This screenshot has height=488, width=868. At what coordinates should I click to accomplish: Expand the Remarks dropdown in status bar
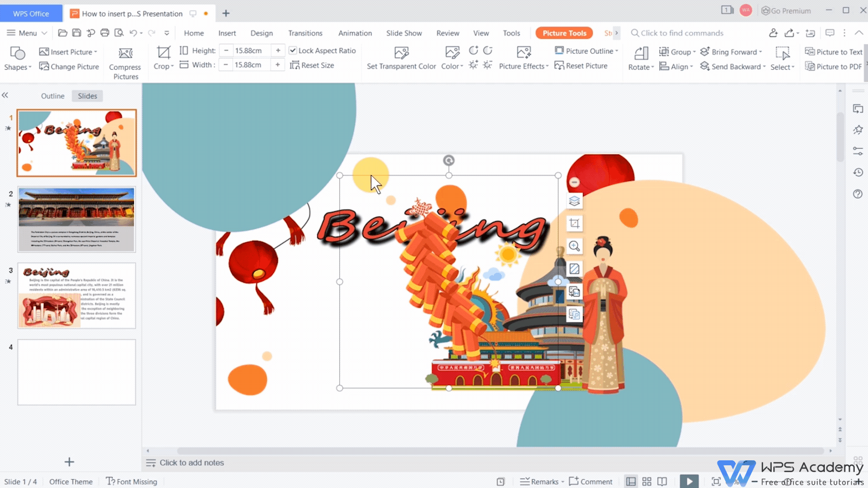(562, 482)
